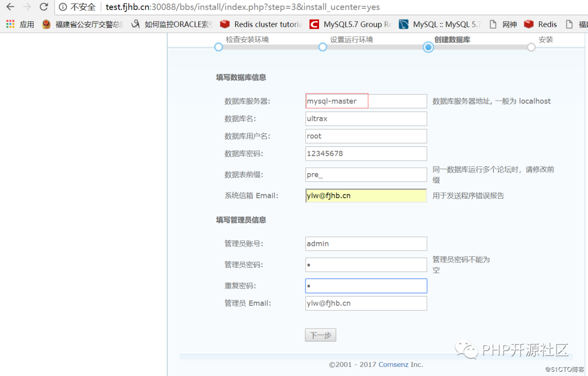
Task: Focus the 数据库名 field with ultrax
Action: point(366,119)
